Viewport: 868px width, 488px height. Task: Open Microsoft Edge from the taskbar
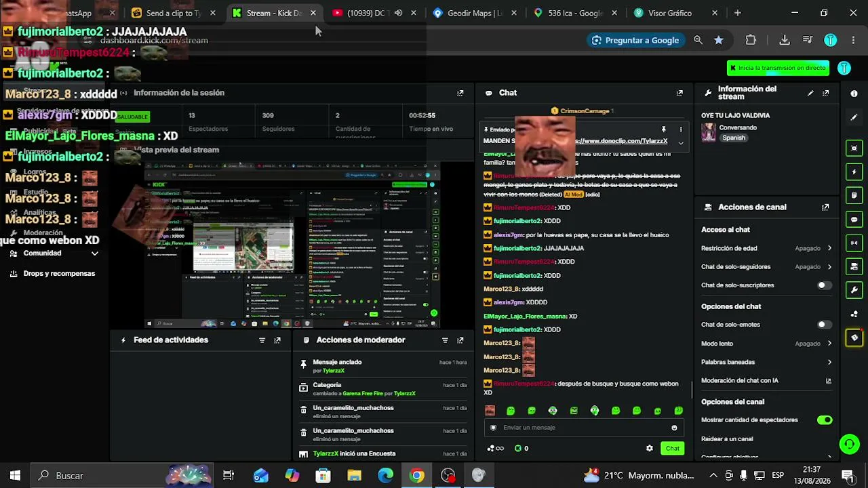point(385,475)
